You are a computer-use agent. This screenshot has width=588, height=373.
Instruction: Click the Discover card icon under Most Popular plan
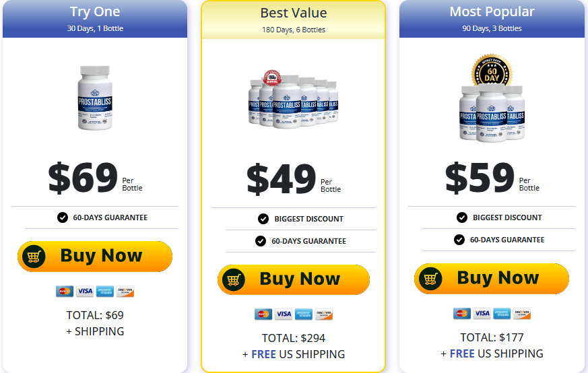522,313
